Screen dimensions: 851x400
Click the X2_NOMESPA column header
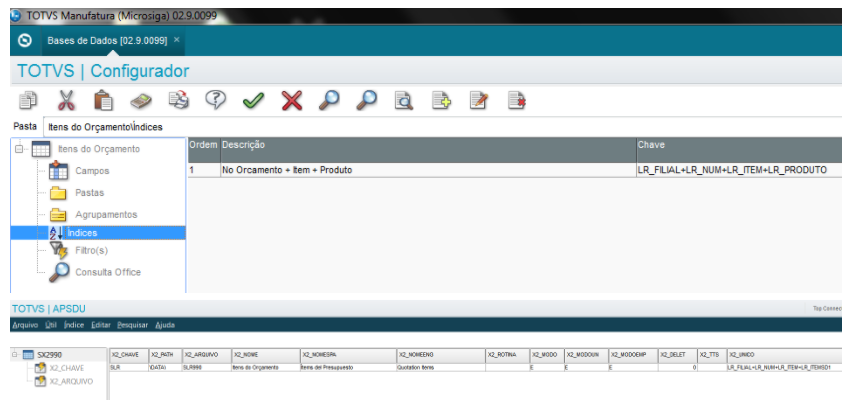348,355
